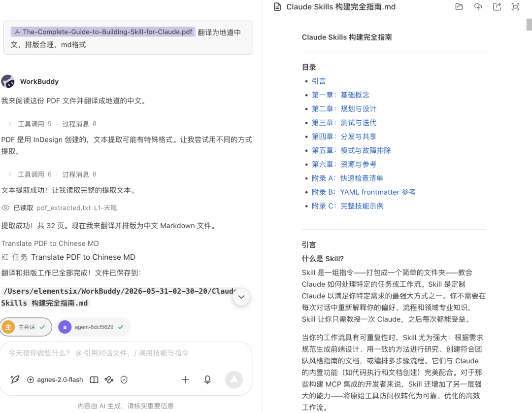The image size is (532, 413).
Task: Switch to the 主会话 tab
Action: (x=26, y=327)
